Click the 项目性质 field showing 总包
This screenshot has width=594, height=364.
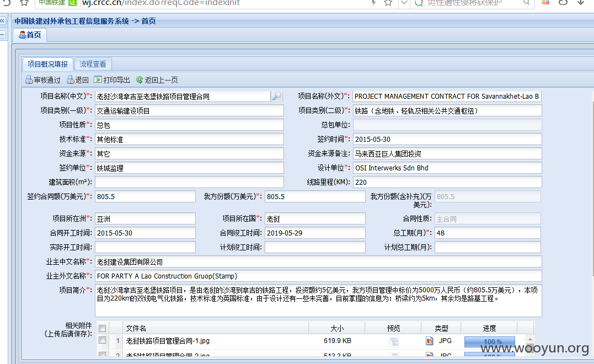pos(189,125)
